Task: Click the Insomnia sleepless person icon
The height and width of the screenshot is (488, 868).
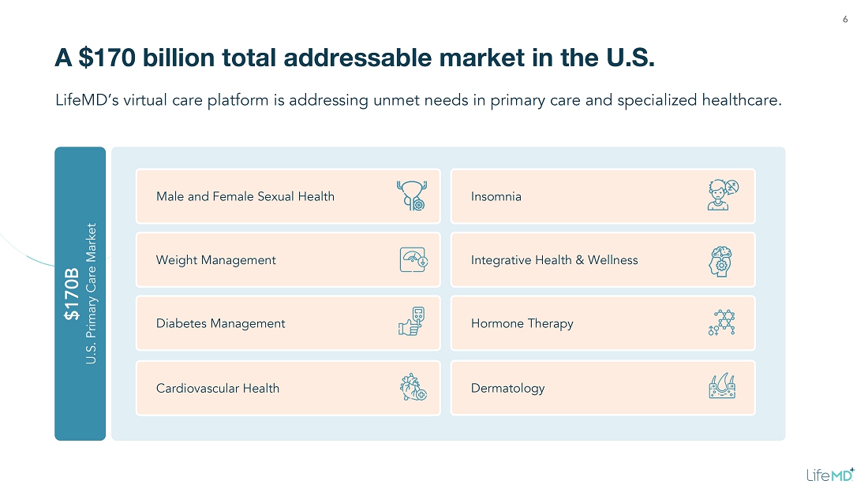Action: [x=723, y=196]
